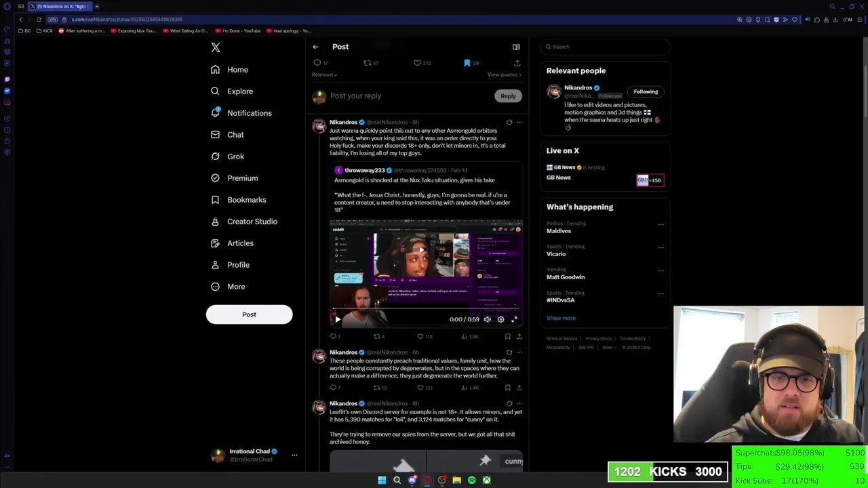868x488 pixels.
Task: Click Show more under What's happening
Action: (561, 318)
